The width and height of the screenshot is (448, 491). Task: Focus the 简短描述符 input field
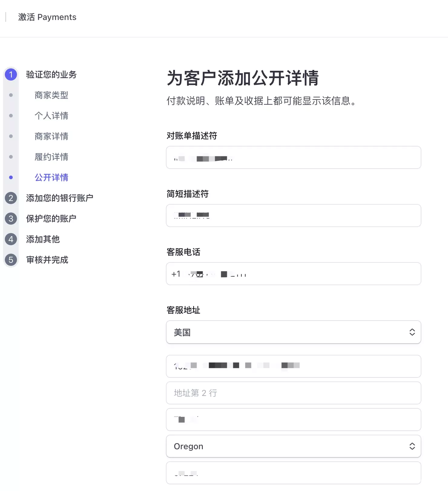point(293,216)
